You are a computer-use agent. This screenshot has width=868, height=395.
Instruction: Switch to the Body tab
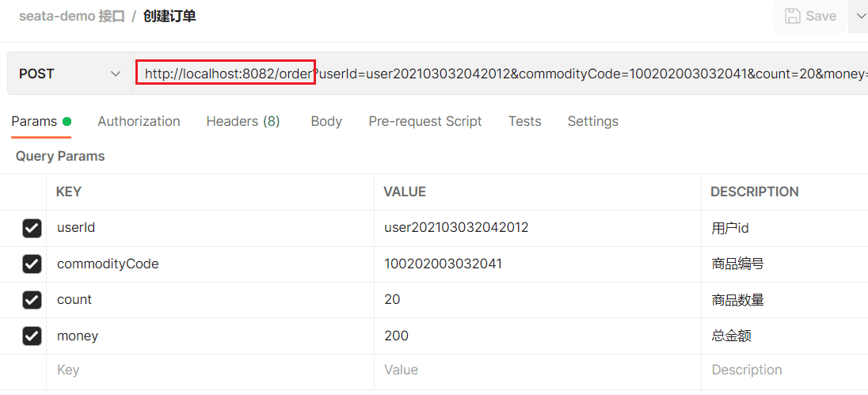click(x=326, y=121)
